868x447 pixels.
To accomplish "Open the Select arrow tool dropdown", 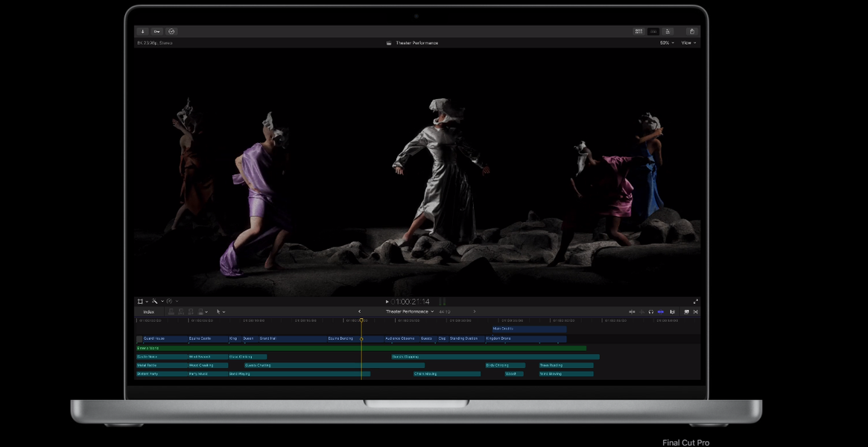I will click(x=221, y=311).
